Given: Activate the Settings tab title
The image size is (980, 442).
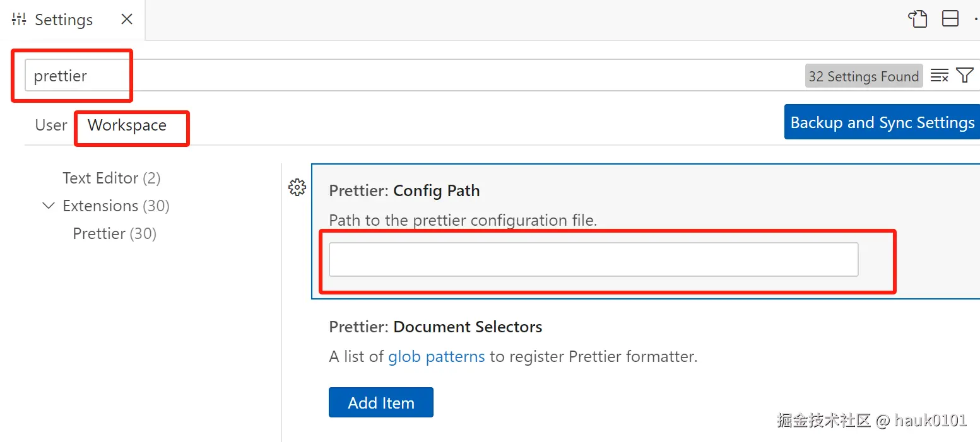Looking at the screenshot, I should tap(63, 20).
